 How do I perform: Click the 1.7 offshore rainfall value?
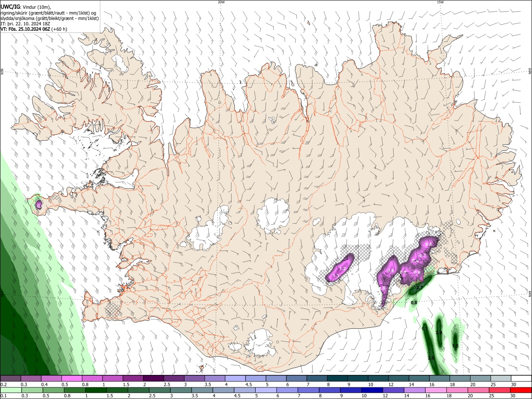coord(425,329)
